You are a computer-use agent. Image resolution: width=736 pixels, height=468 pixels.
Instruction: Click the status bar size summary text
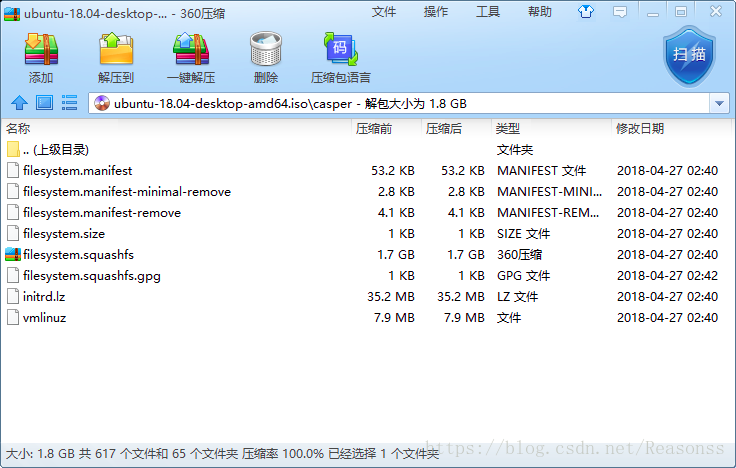click(222, 453)
